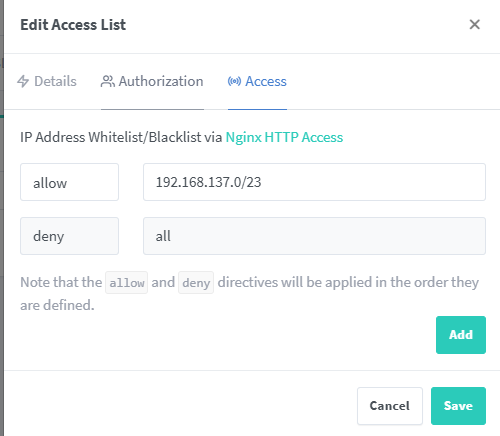Open the Authorization tab
500x436 pixels.
(152, 81)
